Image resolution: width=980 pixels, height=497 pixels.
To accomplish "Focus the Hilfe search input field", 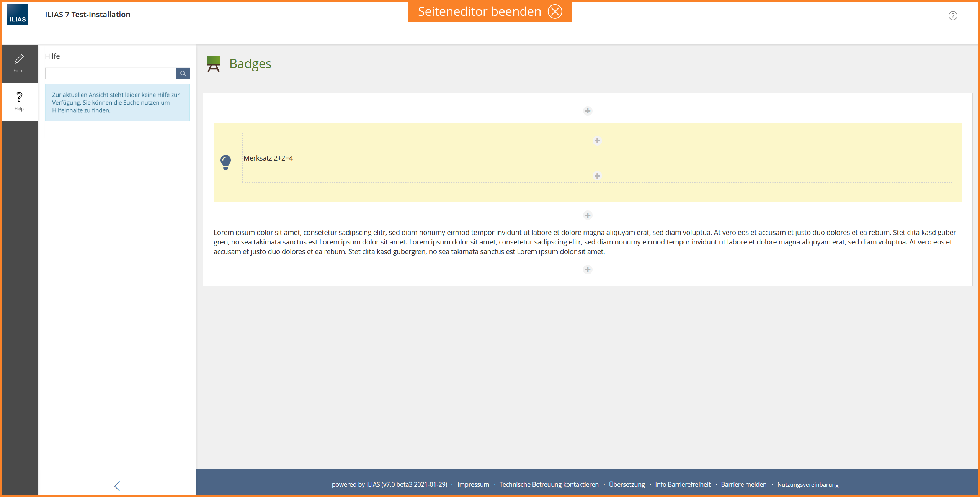I will click(110, 73).
